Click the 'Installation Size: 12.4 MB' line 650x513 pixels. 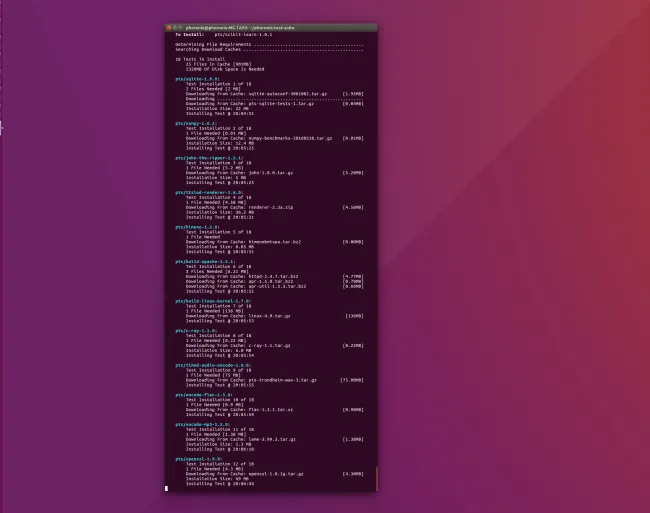[220, 143]
